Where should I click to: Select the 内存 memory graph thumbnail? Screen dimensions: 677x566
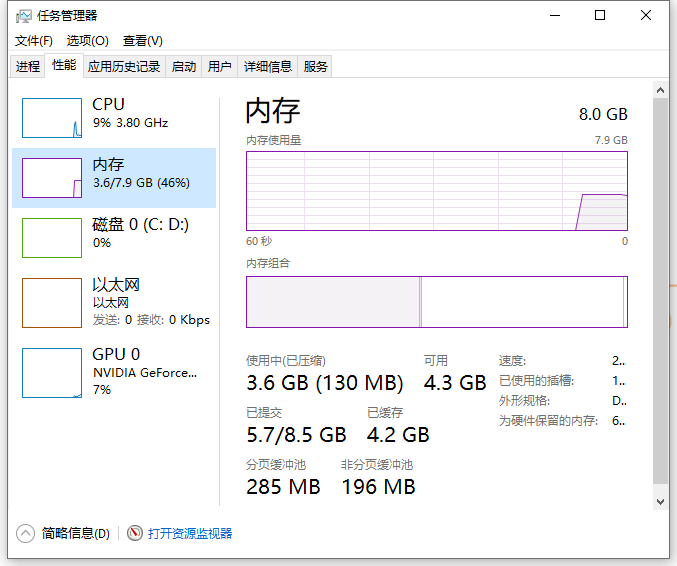[x=51, y=178]
